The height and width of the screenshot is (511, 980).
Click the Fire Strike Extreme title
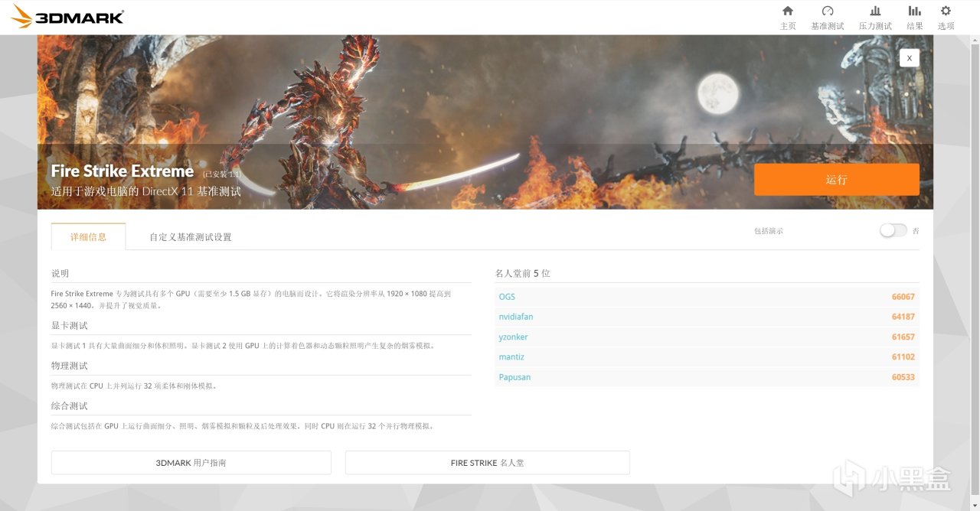pyautogui.click(x=122, y=171)
